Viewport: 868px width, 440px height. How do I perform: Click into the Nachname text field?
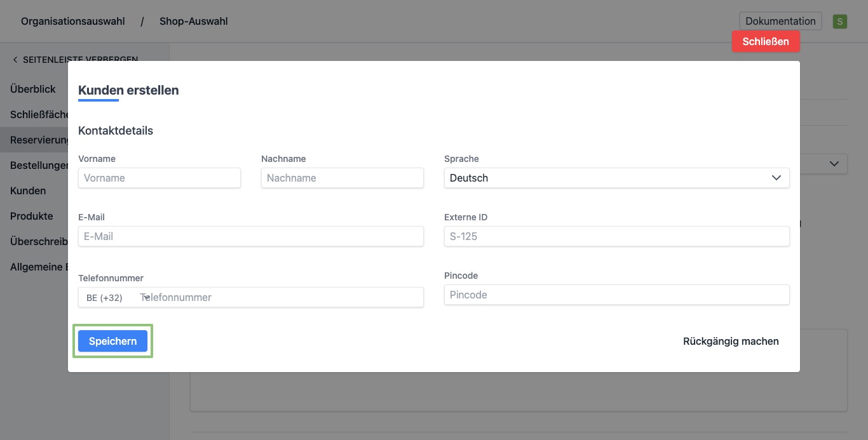tap(342, 178)
